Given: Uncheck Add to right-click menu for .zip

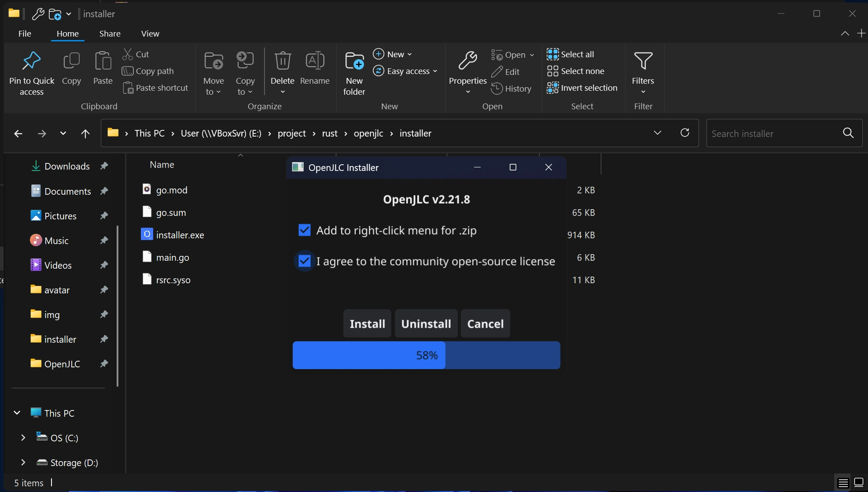Looking at the screenshot, I should point(304,230).
